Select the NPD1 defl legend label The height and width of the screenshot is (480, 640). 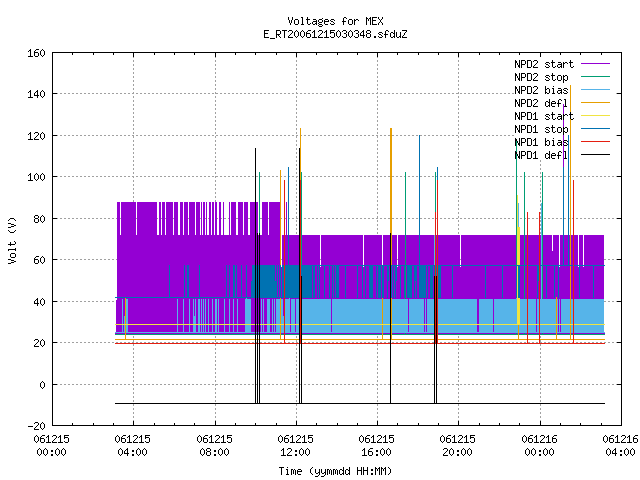(x=541, y=155)
